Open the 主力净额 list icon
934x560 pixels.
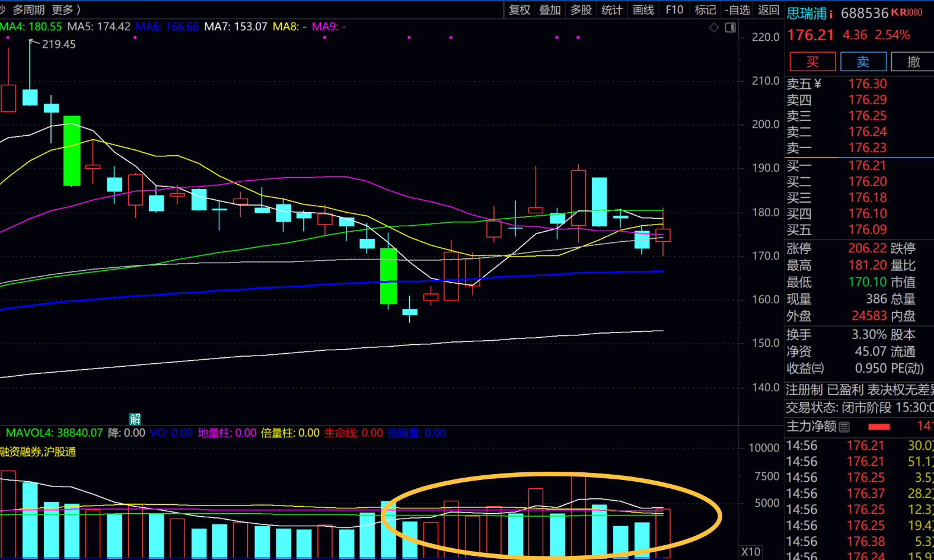coord(844,427)
